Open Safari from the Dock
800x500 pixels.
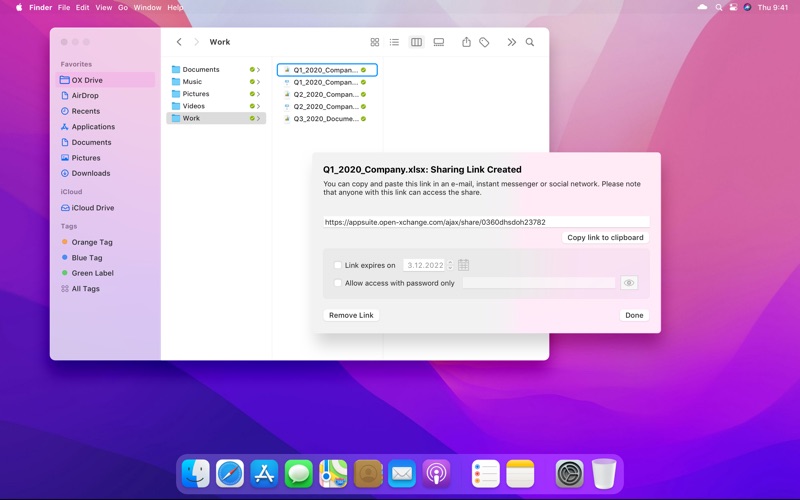pyautogui.click(x=230, y=473)
